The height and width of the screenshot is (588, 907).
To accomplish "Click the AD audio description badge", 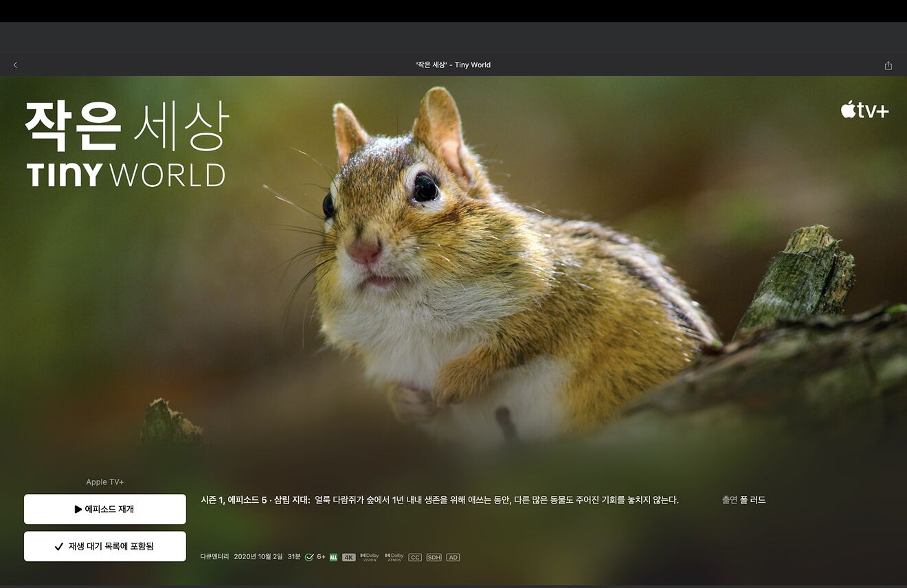I will coord(453,557).
